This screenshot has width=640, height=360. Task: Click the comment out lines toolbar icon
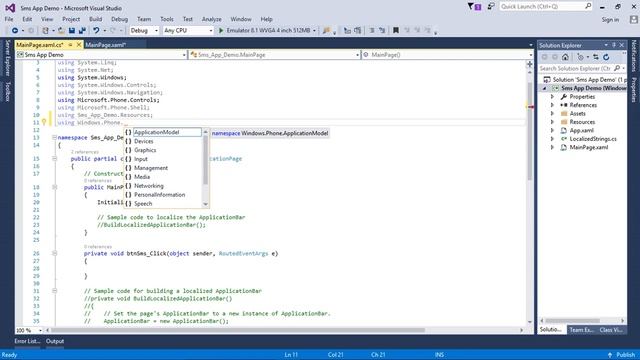click(x=372, y=31)
